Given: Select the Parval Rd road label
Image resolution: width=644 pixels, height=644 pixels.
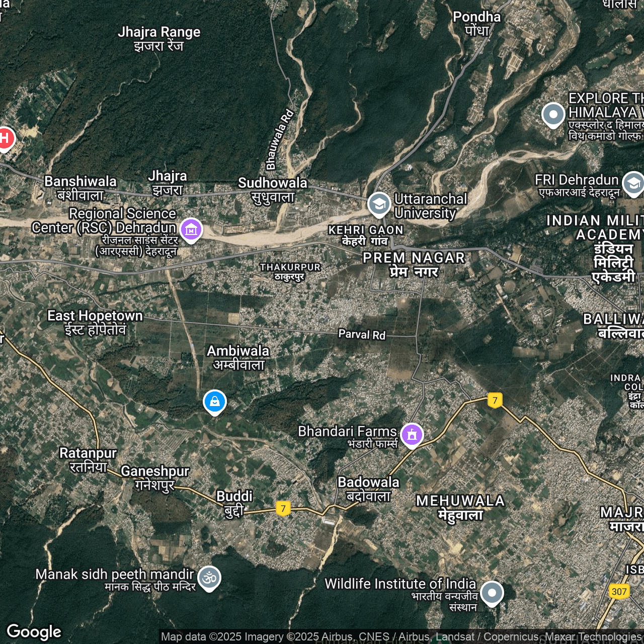Looking at the screenshot, I should pos(362,334).
